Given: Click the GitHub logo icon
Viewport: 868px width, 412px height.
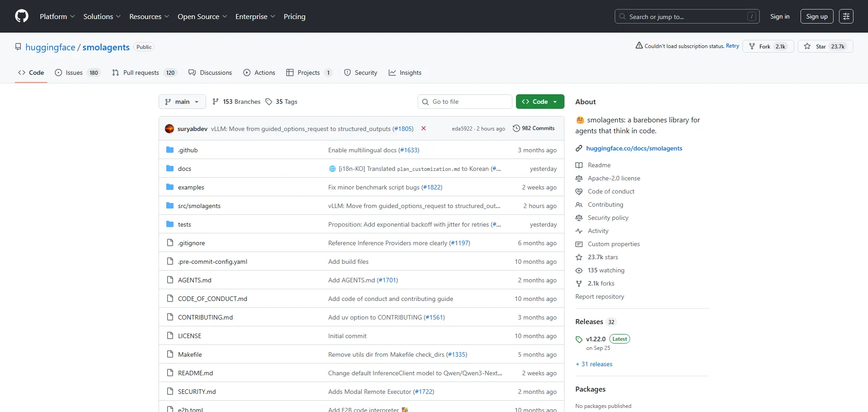Looking at the screenshot, I should (22, 16).
